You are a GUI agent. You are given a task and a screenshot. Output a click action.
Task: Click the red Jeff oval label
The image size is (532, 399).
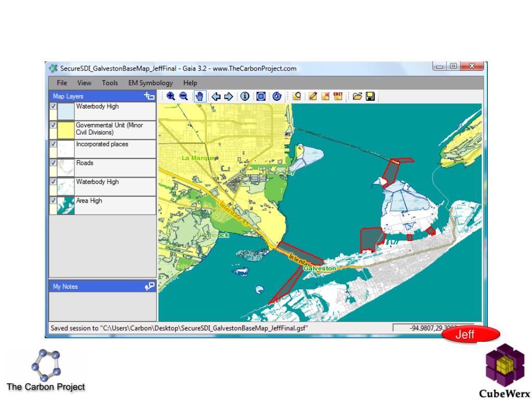471,335
